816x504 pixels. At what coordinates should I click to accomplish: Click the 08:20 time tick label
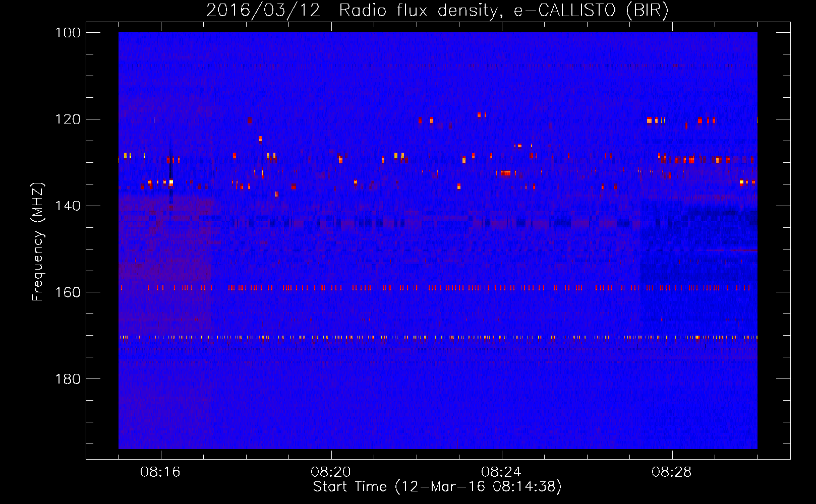(331, 472)
